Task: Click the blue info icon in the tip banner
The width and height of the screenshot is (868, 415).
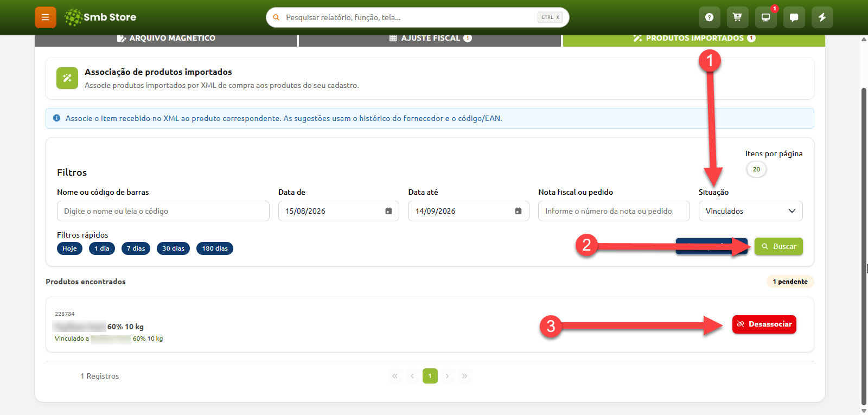Action: pyautogui.click(x=56, y=118)
